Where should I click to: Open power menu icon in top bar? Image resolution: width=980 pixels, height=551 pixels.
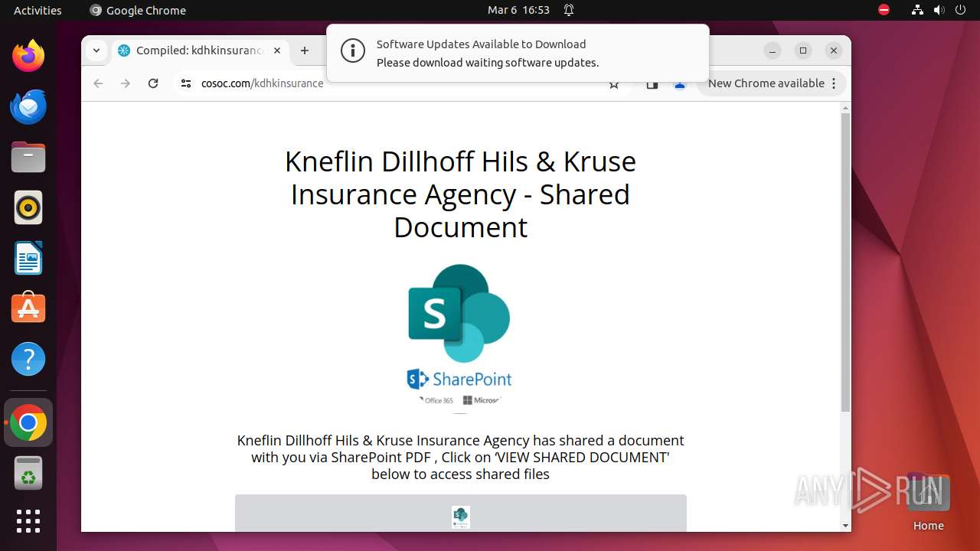point(960,10)
